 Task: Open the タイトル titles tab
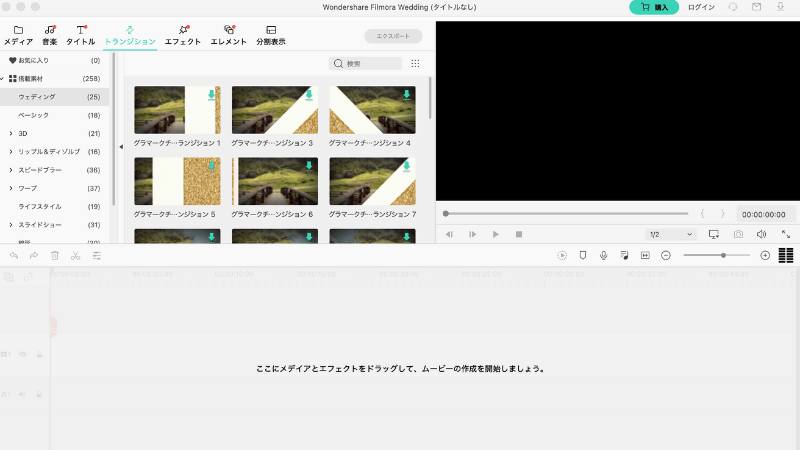click(x=81, y=35)
